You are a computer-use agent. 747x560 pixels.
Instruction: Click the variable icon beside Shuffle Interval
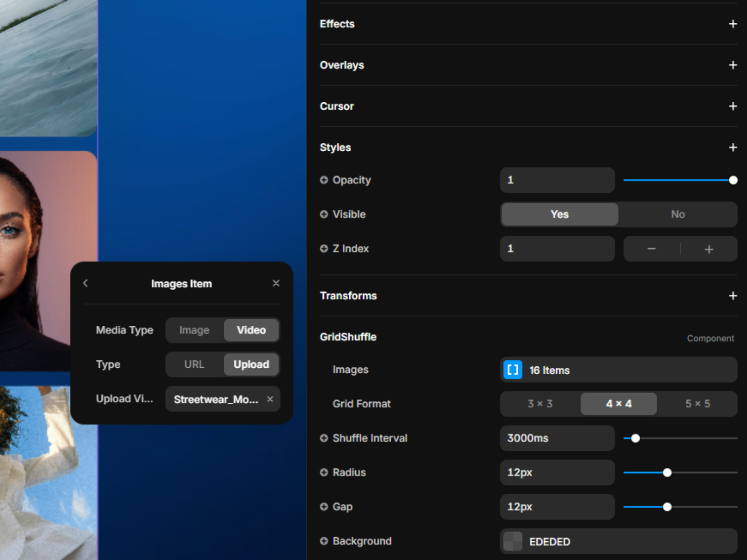[324, 438]
